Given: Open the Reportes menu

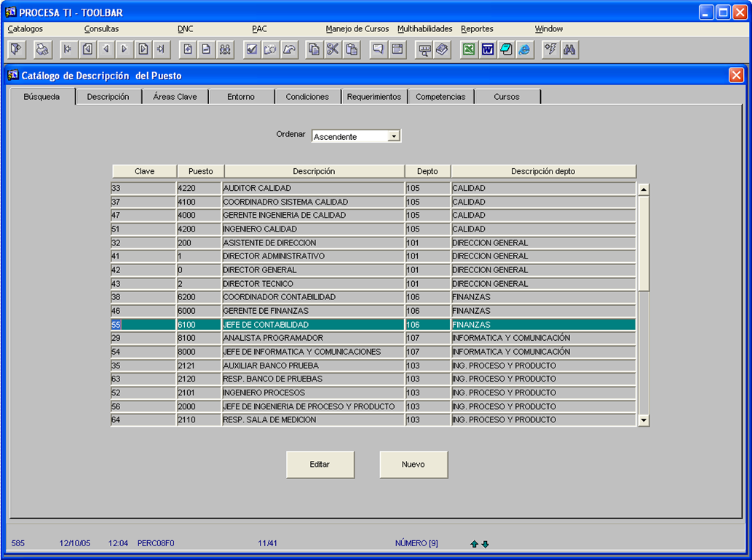Looking at the screenshot, I should (x=477, y=29).
